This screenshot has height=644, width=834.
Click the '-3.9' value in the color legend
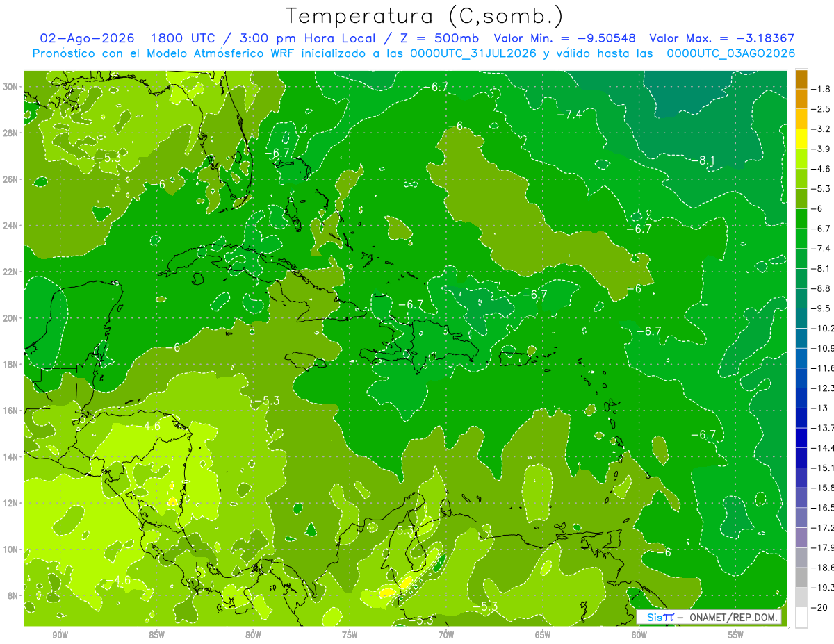[821, 149]
